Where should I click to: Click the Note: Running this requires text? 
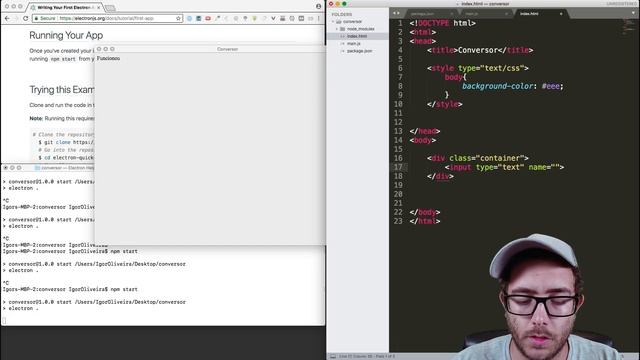pyautogui.click(x=62, y=118)
